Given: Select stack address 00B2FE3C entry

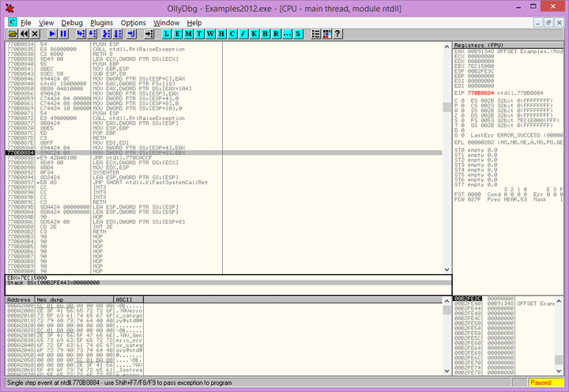Looking at the screenshot, I should 468,299.
